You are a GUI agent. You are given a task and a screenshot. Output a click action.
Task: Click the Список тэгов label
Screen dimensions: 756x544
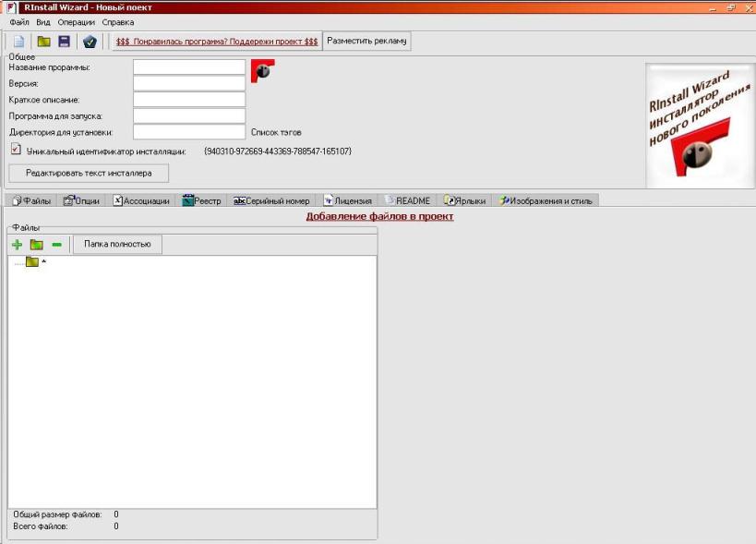pos(276,132)
